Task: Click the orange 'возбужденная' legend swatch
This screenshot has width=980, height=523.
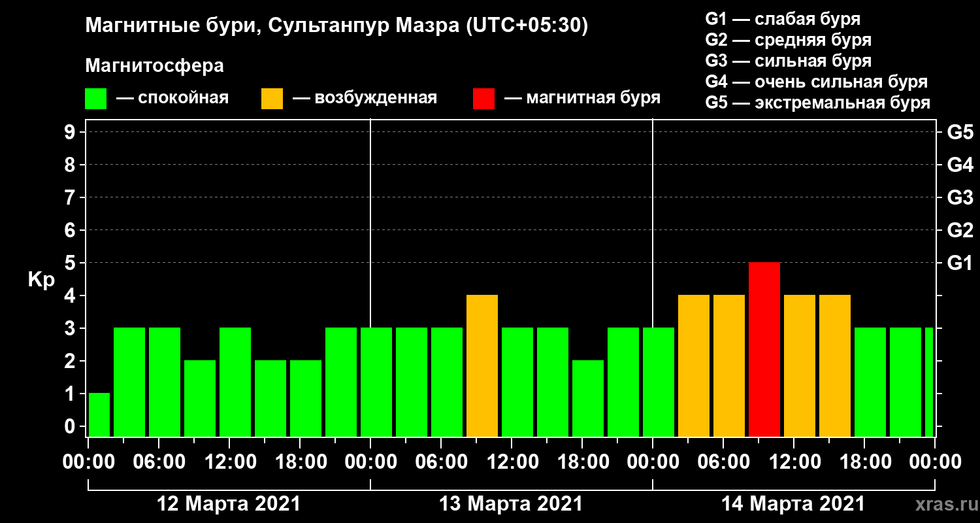Action: (x=272, y=99)
